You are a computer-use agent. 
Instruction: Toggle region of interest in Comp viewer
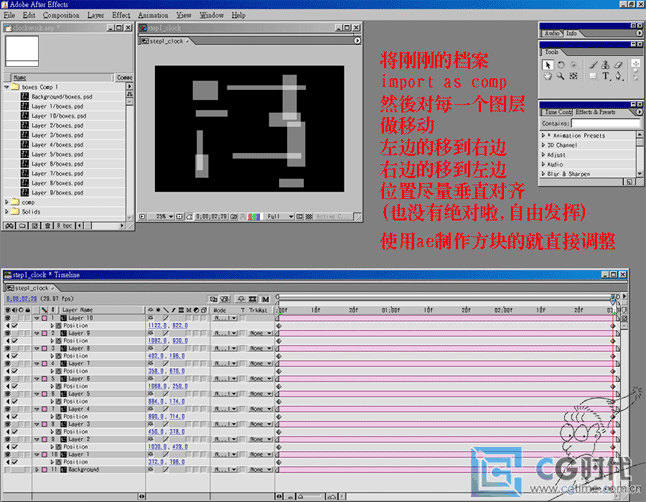[300, 216]
